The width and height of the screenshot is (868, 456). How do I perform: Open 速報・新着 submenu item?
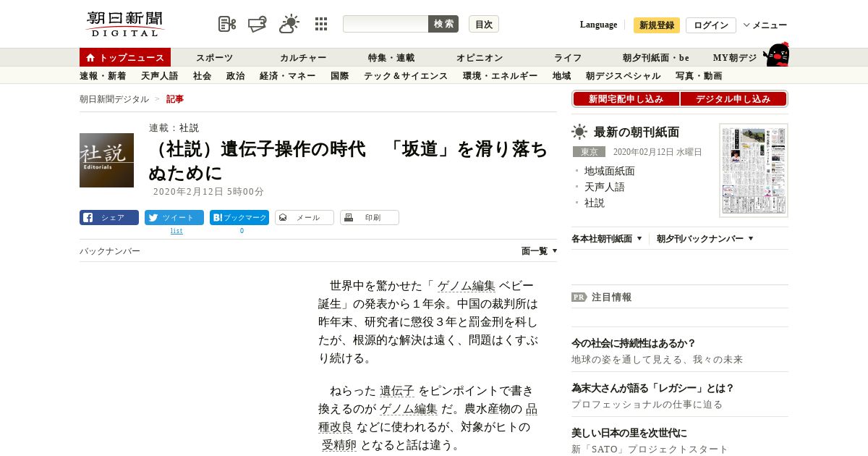click(103, 76)
